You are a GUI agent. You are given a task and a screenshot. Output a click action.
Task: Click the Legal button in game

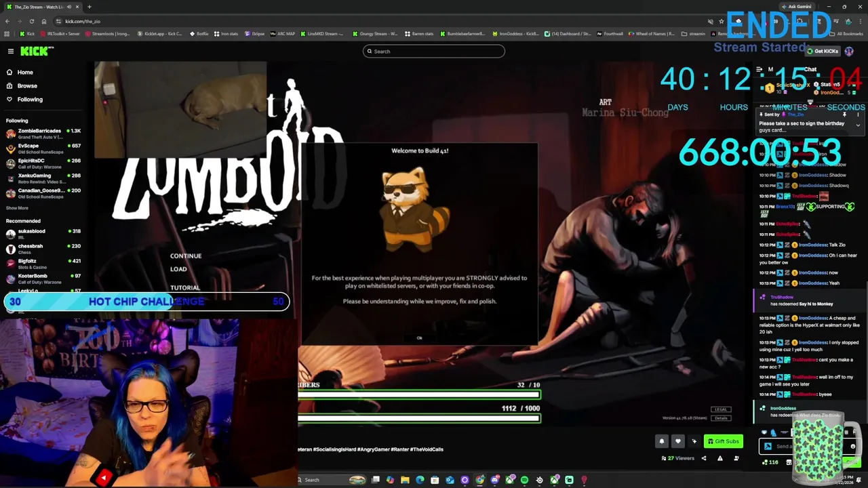coord(720,409)
